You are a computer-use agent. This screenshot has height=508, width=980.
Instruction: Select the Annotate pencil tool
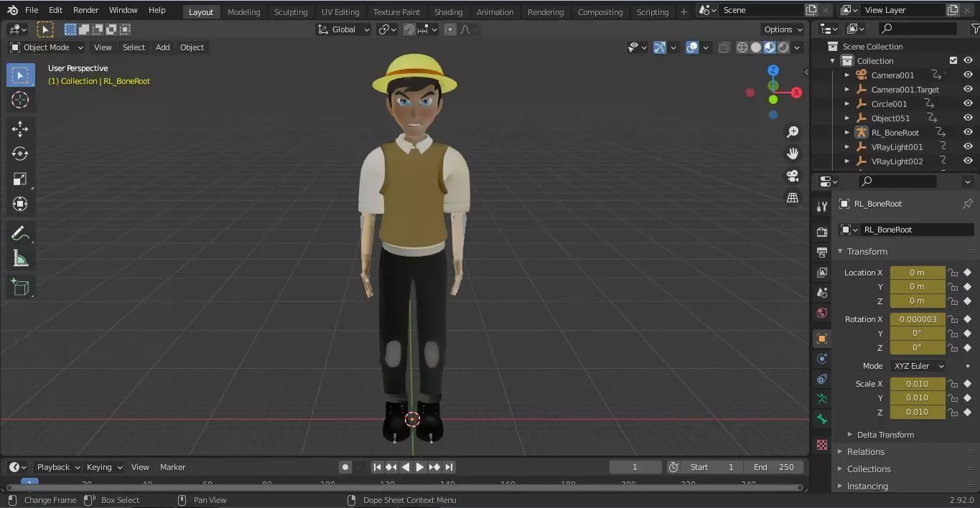point(20,232)
